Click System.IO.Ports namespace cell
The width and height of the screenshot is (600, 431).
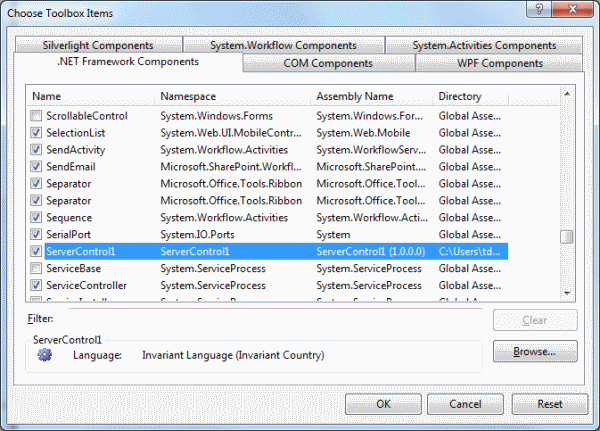(197, 235)
